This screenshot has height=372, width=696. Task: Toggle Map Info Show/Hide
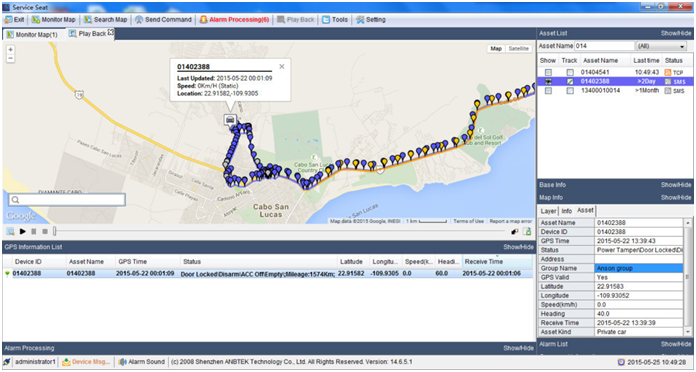click(676, 198)
